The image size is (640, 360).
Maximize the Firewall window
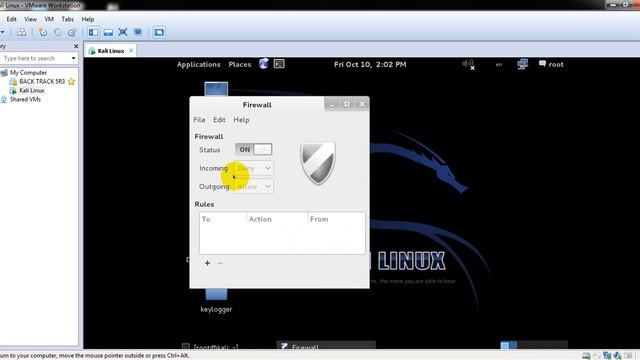point(347,104)
